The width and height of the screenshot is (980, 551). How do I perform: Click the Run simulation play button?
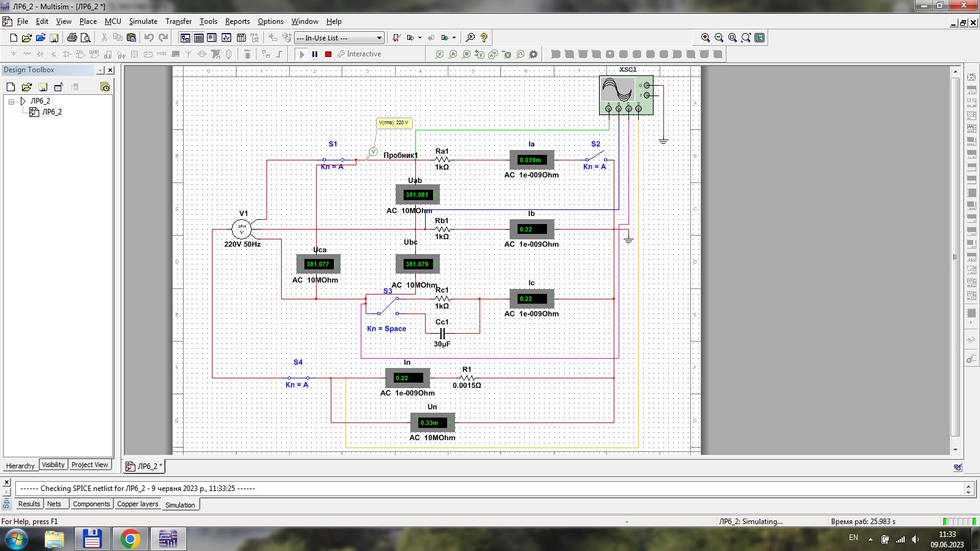click(301, 54)
